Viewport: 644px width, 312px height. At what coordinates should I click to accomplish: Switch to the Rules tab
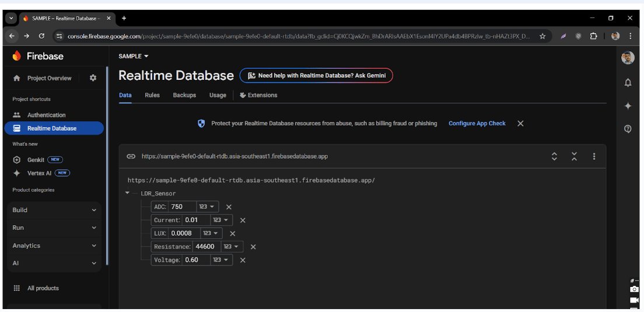[x=152, y=95]
